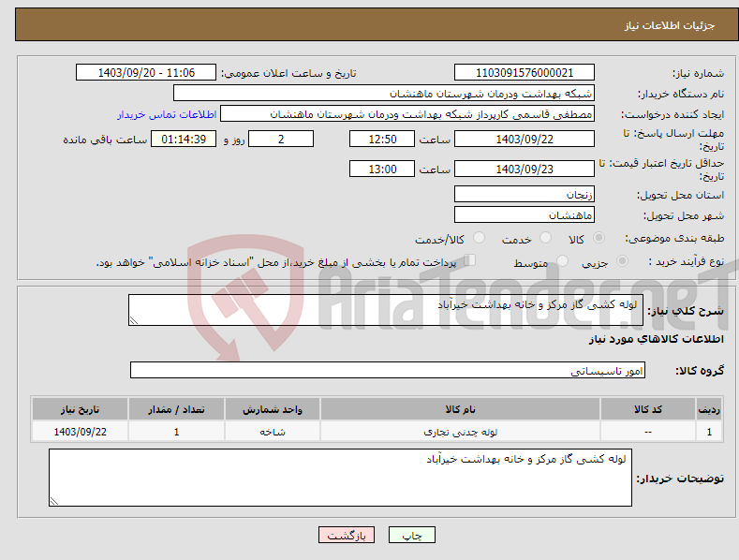This screenshot has height=560, width=739.
Task: Click the کد کالا column header
Action: point(647,409)
